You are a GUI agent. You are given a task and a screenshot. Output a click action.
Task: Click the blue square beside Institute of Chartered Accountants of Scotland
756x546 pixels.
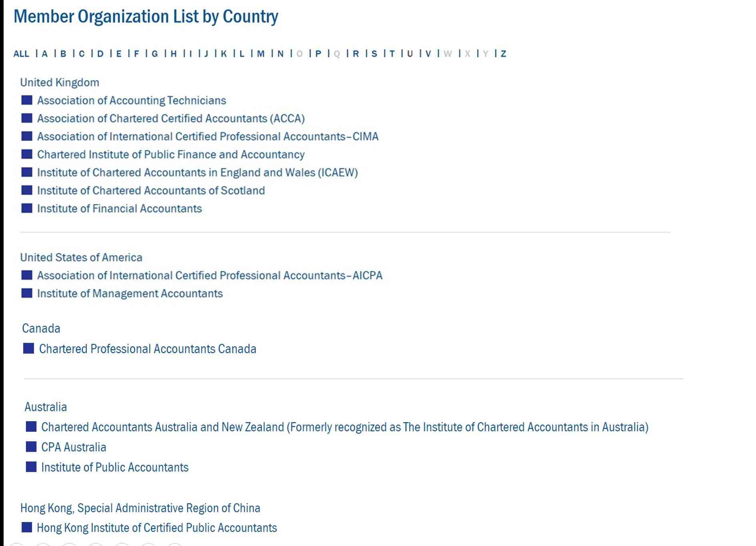point(27,190)
